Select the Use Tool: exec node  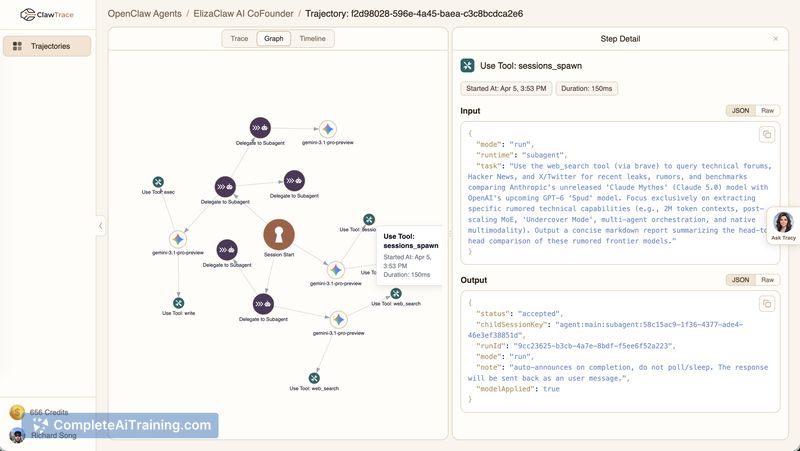[x=158, y=182]
